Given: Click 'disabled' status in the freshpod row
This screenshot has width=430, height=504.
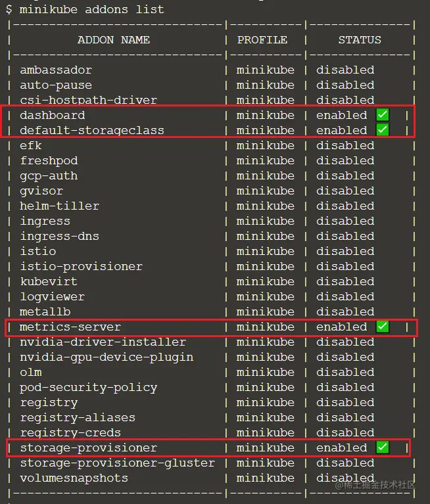Looking at the screenshot, I should 345,161.
